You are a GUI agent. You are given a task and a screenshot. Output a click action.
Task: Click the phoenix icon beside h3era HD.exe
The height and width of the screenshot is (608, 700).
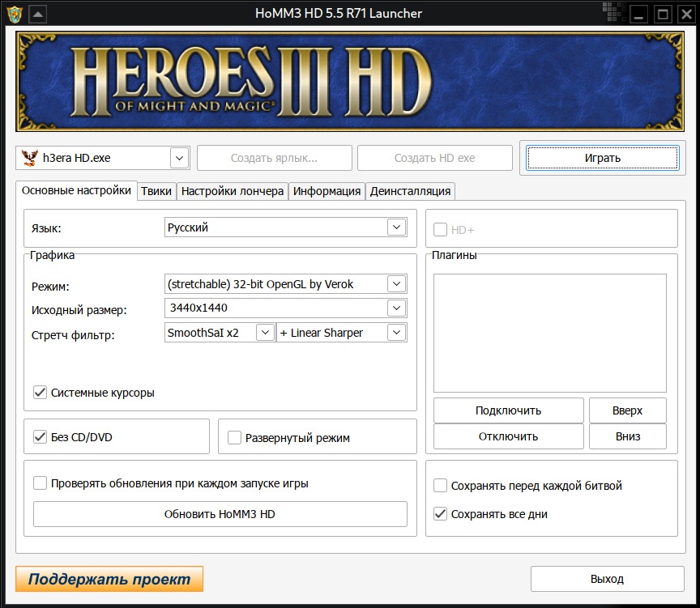coord(29,158)
